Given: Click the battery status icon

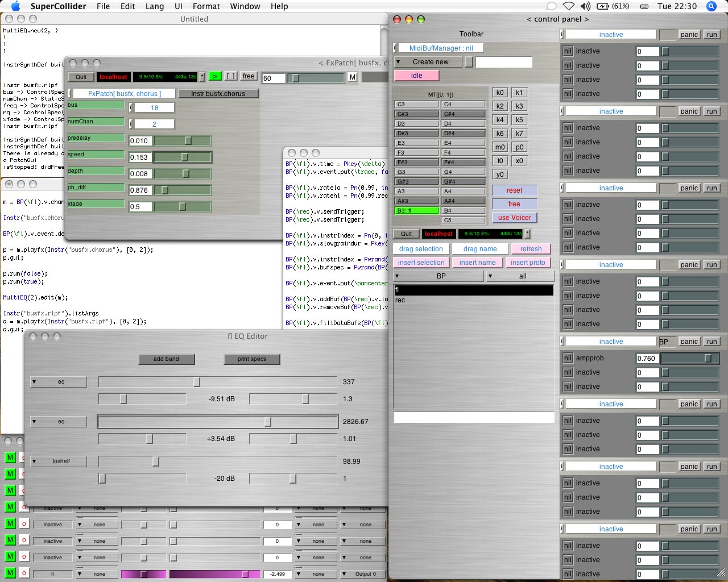Looking at the screenshot, I should point(603,6).
